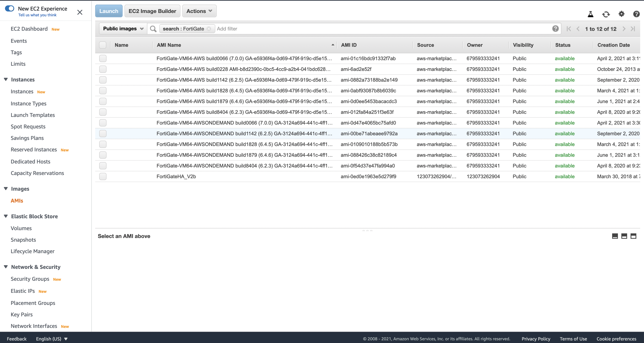Image resolution: width=644 pixels, height=343 pixels.
Task: Toggle off the New EC2 Experience switch
Action: tap(10, 8)
